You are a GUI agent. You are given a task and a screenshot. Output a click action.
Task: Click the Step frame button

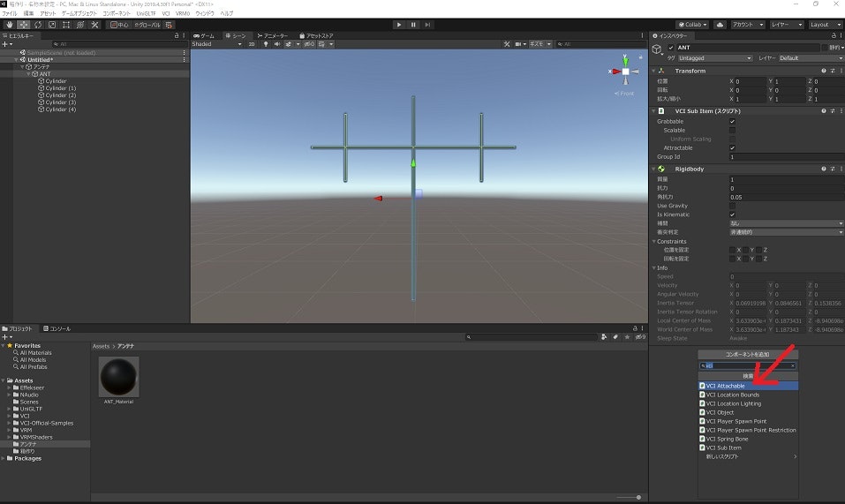428,25
